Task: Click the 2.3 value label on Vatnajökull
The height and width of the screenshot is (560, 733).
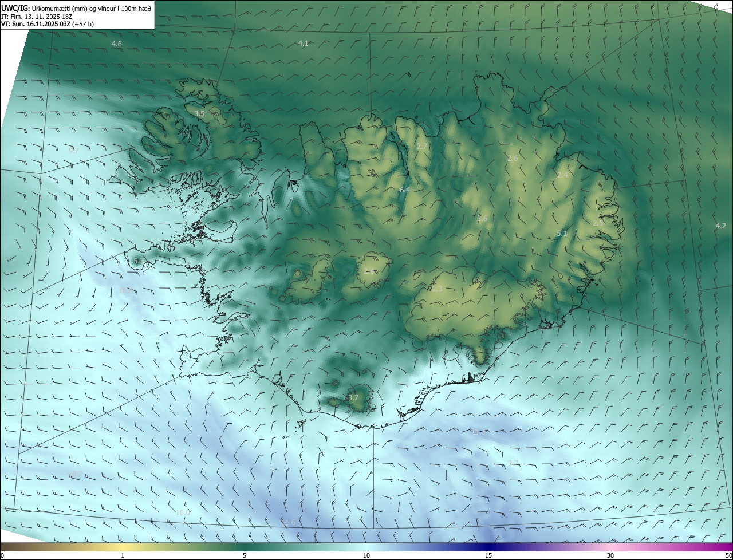Action: coord(437,289)
